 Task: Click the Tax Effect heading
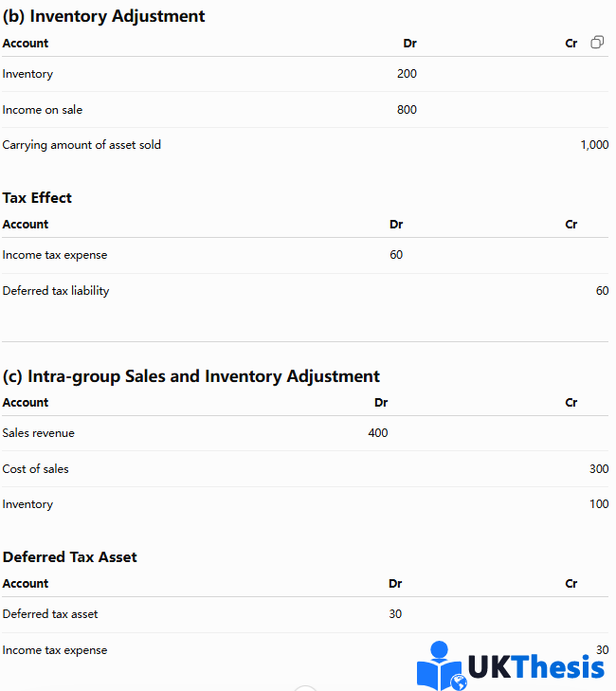[37, 198]
